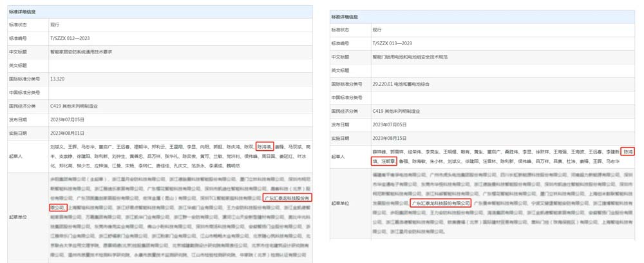Click implementation date 2023年08月15日

pos(389,138)
